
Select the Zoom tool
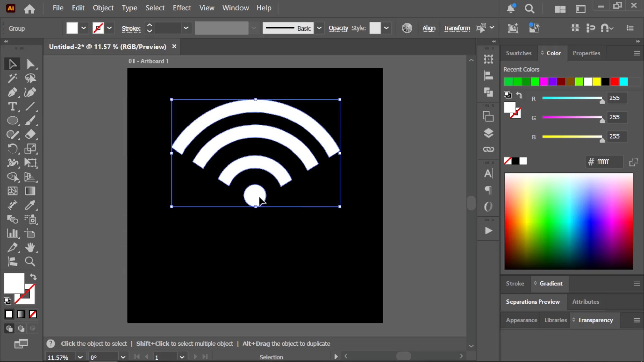pos(30,262)
